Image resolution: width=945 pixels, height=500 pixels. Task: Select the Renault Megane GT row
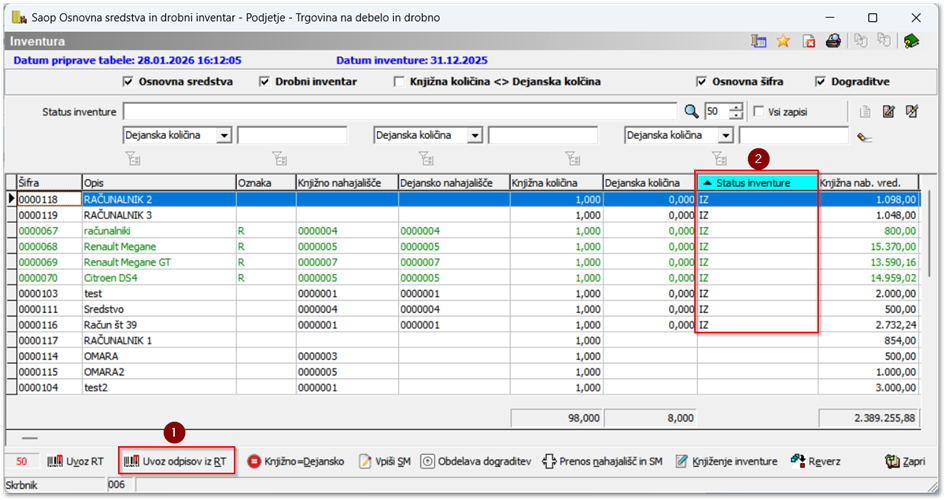[x=468, y=262]
